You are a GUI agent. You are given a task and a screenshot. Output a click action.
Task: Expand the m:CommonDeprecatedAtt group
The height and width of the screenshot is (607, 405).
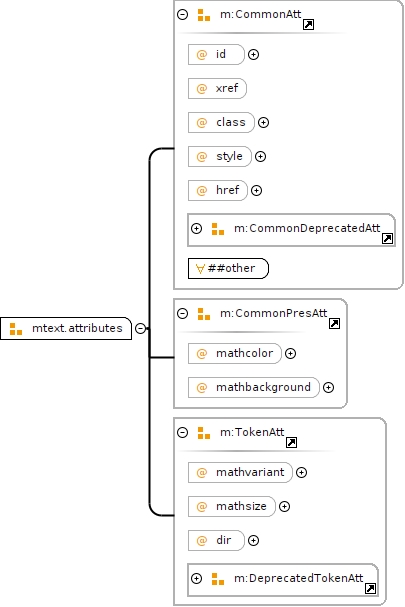pos(197,228)
